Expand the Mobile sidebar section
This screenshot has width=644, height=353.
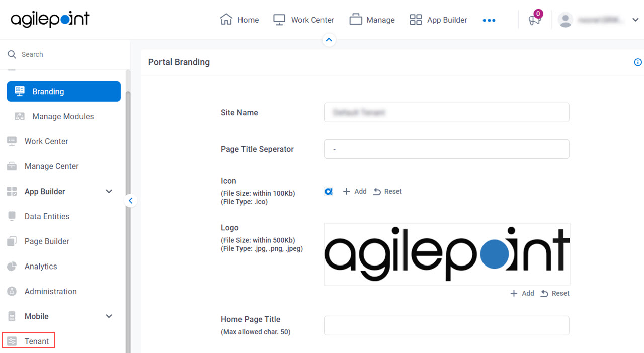(109, 316)
